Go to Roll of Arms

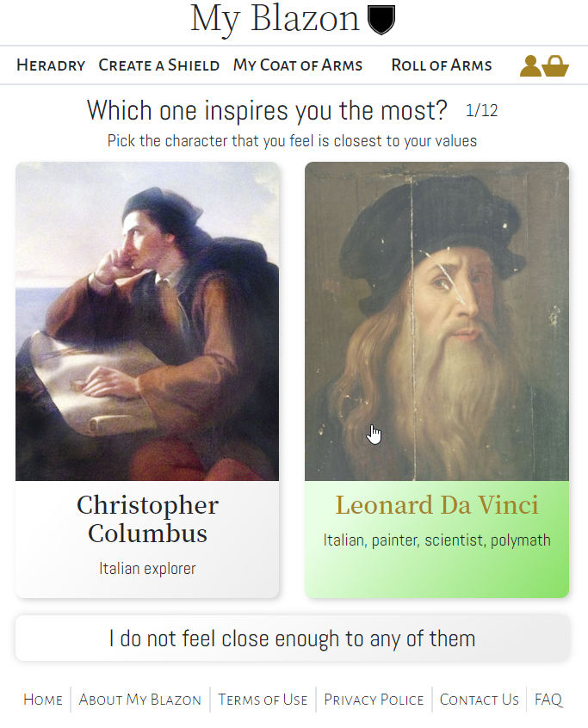tap(441, 65)
